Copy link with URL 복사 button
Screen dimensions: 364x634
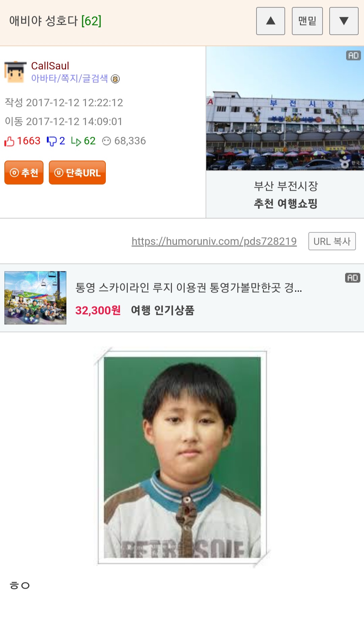[x=332, y=241]
